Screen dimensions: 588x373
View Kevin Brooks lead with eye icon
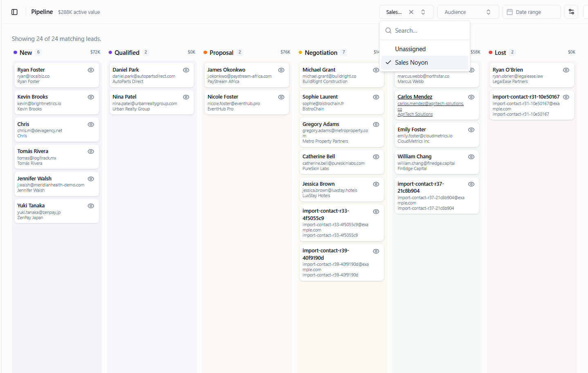click(x=91, y=97)
